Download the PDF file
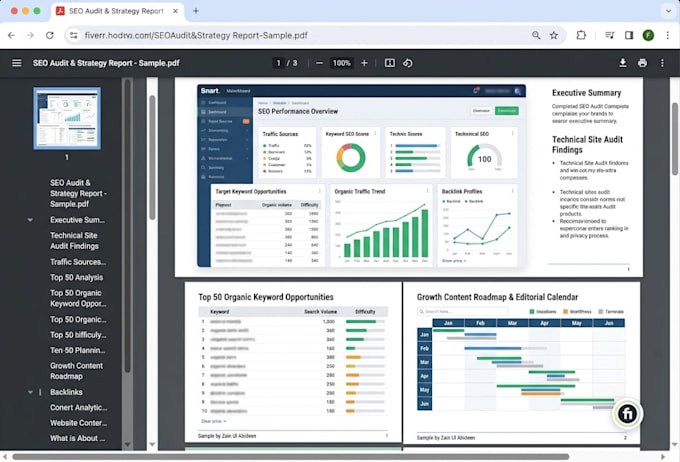This screenshot has height=462, width=680. tap(623, 63)
